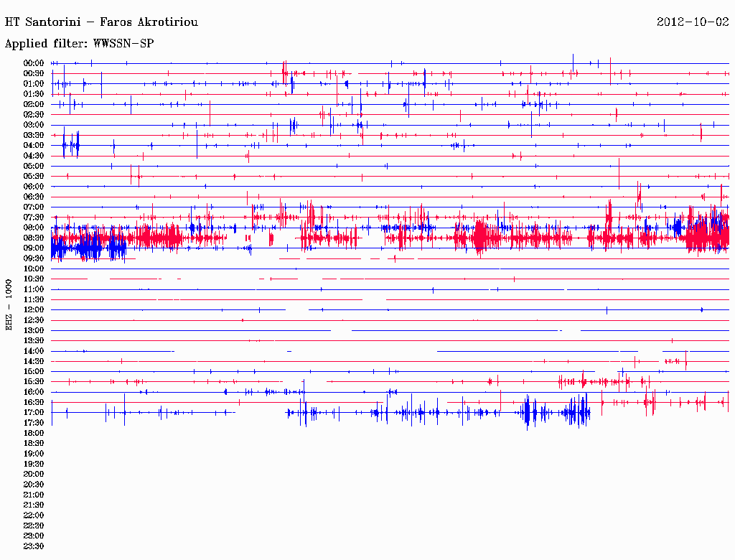Click the 08:00 time label
Viewport: 735px width, 560px height.
pos(34,228)
